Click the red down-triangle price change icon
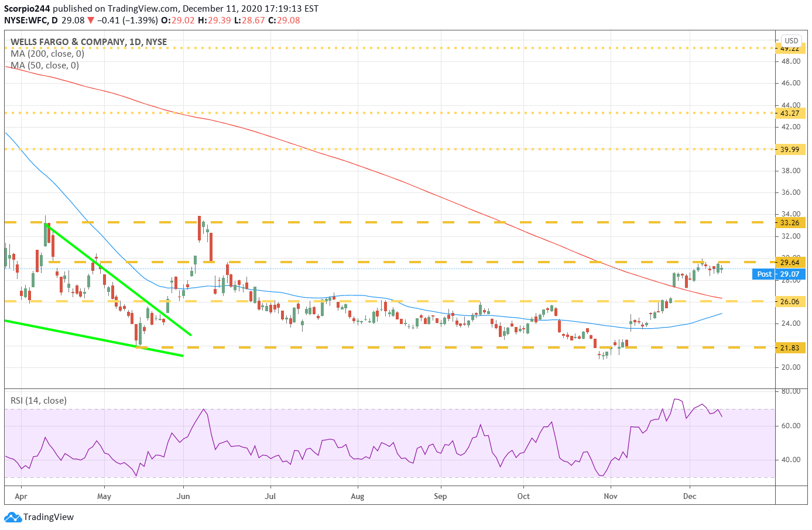Viewport: 812px width, 530px height. tap(91, 20)
